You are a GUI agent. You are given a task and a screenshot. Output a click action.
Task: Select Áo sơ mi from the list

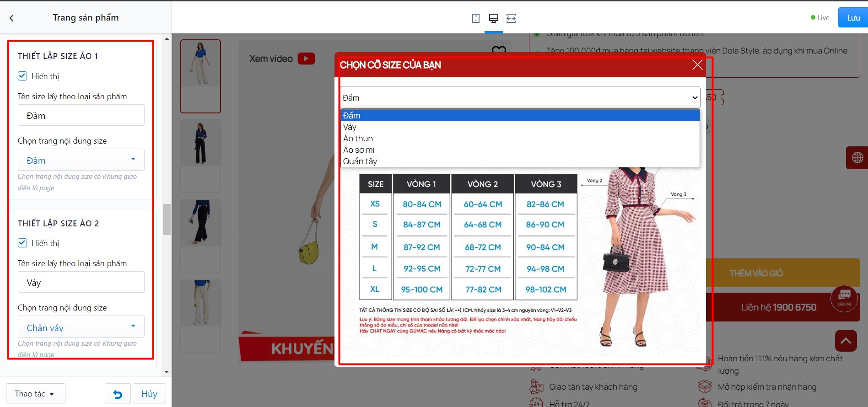tap(520, 150)
